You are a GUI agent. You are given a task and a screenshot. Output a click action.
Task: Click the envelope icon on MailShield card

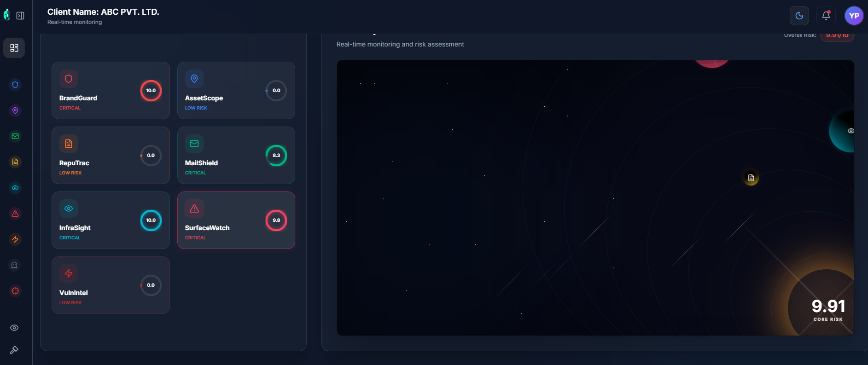pos(194,144)
